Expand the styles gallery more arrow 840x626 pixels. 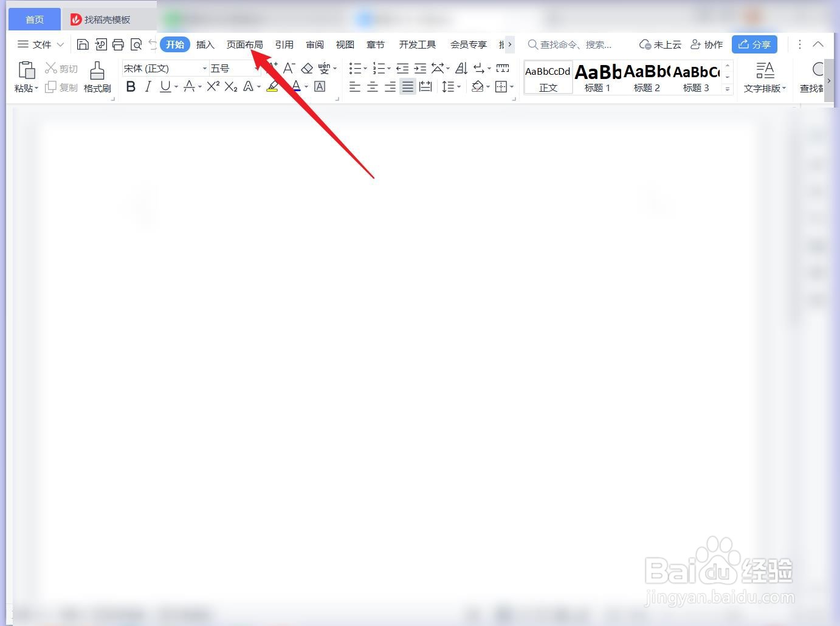(728, 89)
